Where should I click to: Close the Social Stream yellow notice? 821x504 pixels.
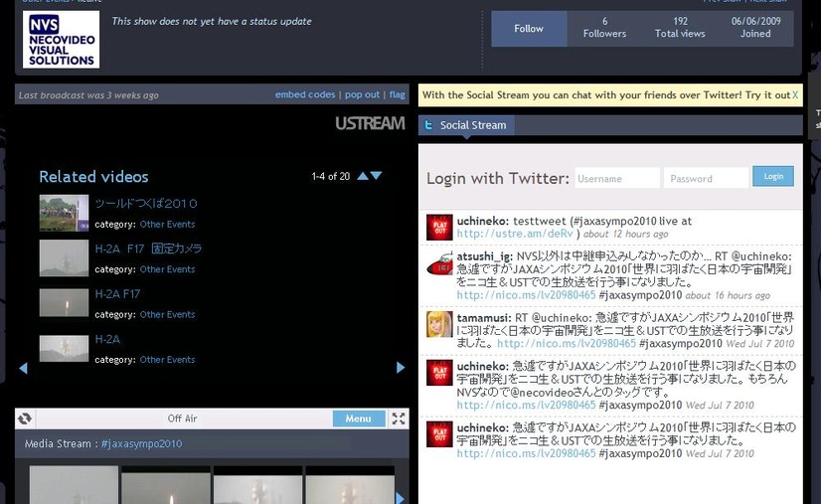click(795, 94)
